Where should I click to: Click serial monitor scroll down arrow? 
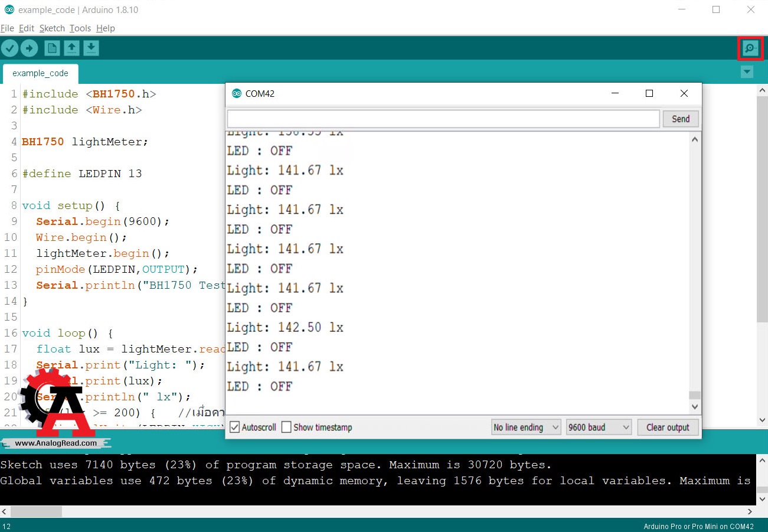(695, 407)
